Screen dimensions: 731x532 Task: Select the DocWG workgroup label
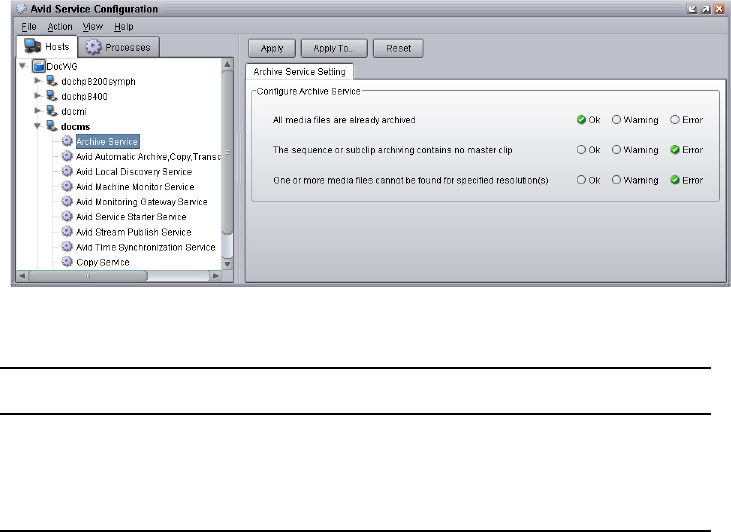point(62,67)
